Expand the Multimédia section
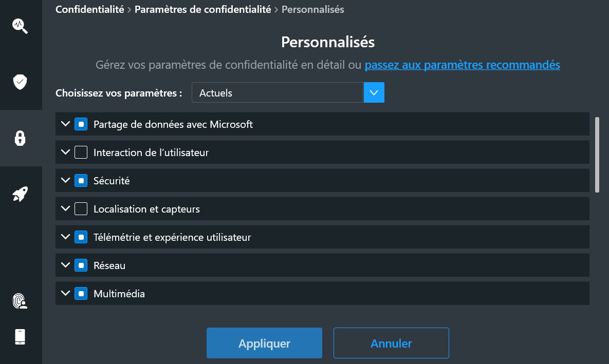Screen dimensions: 609x364 65,293
